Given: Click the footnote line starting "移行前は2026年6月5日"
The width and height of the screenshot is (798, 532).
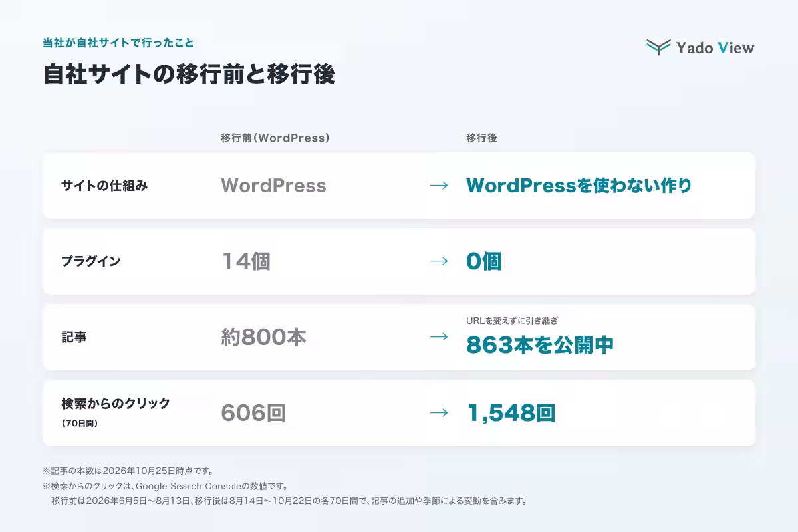Looking at the screenshot, I should tap(289, 501).
